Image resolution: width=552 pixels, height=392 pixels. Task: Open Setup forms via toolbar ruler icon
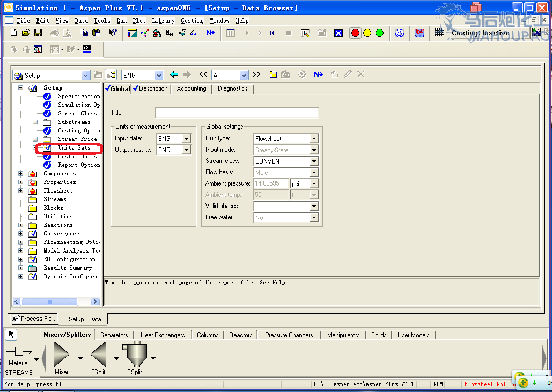tap(133, 33)
